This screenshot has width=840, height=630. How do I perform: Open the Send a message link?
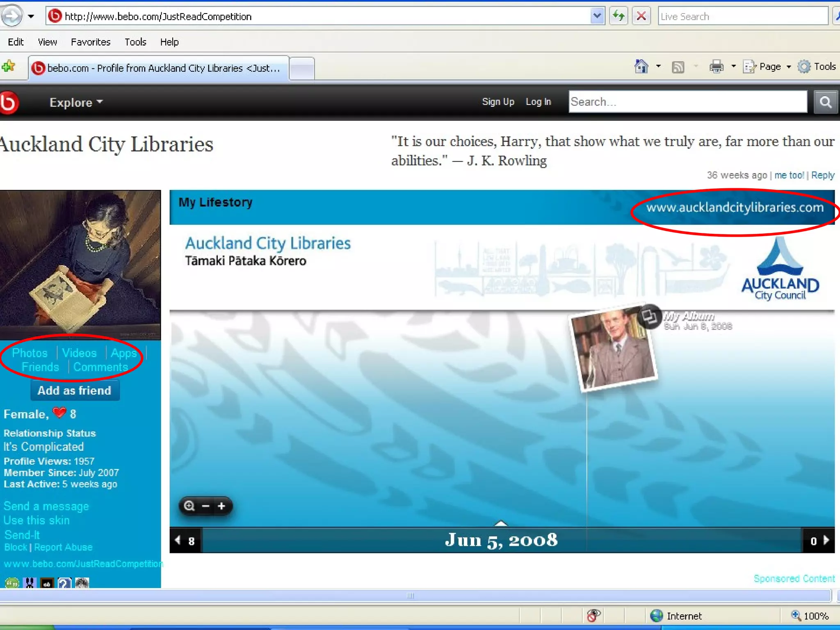pos(46,506)
